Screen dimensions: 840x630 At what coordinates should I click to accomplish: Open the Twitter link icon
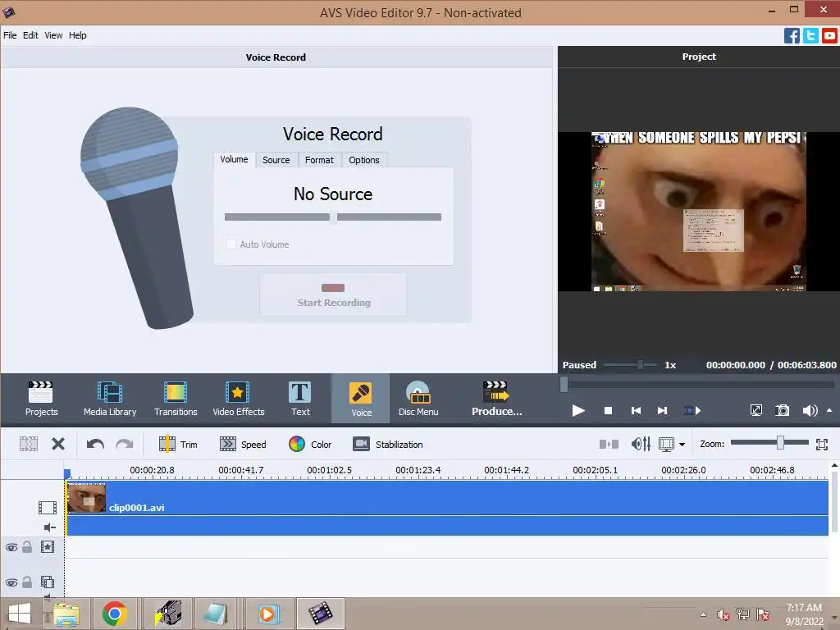click(810, 36)
